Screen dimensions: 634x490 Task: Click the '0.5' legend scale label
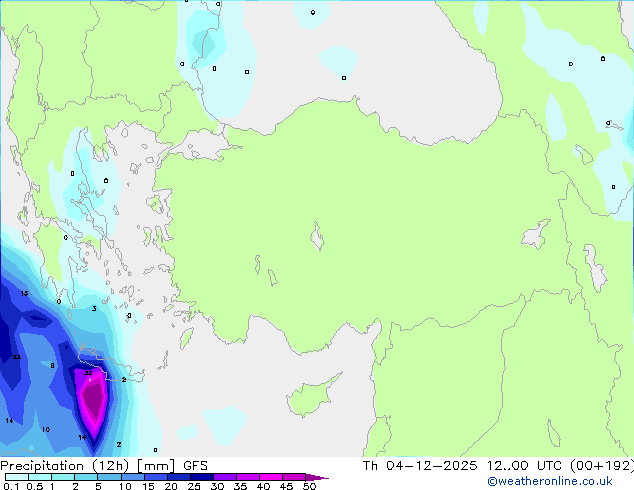pyautogui.click(x=35, y=486)
